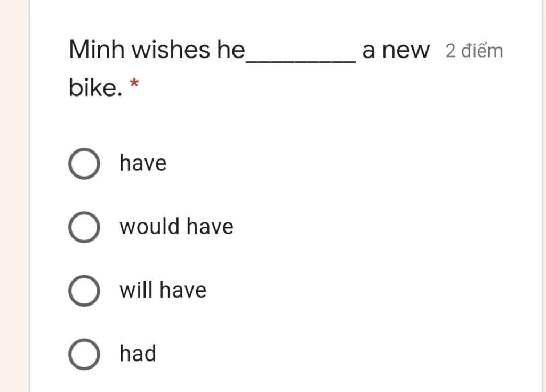Click the "2 điểm" points label
Viewport: 546px width, 392px height.
(x=474, y=51)
